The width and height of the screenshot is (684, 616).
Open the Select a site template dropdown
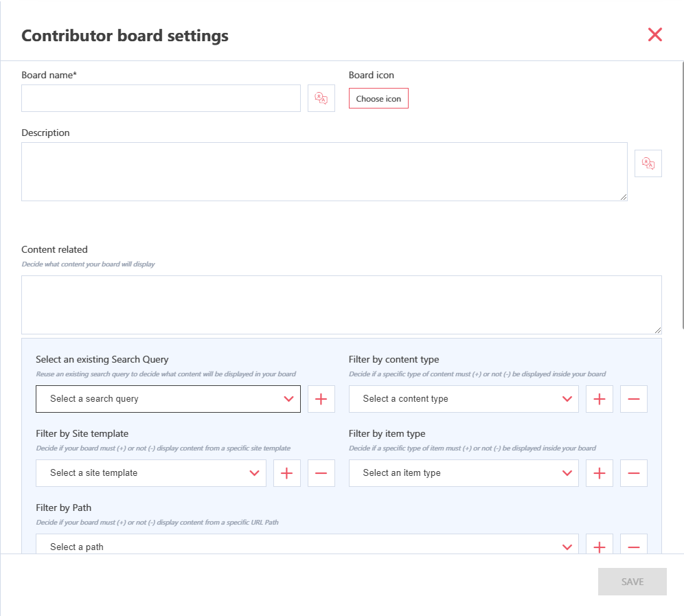[150, 473]
